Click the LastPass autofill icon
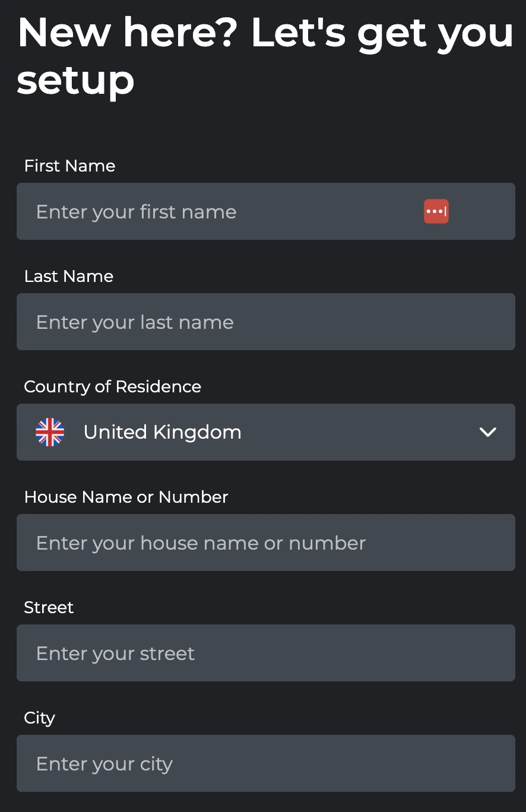The width and height of the screenshot is (526, 812). tap(436, 211)
